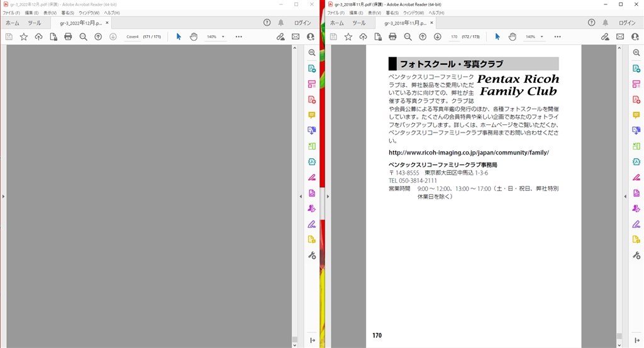Open 編集 menu in left window
The width and height of the screenshot is (644, 348).
pos(31,13)
